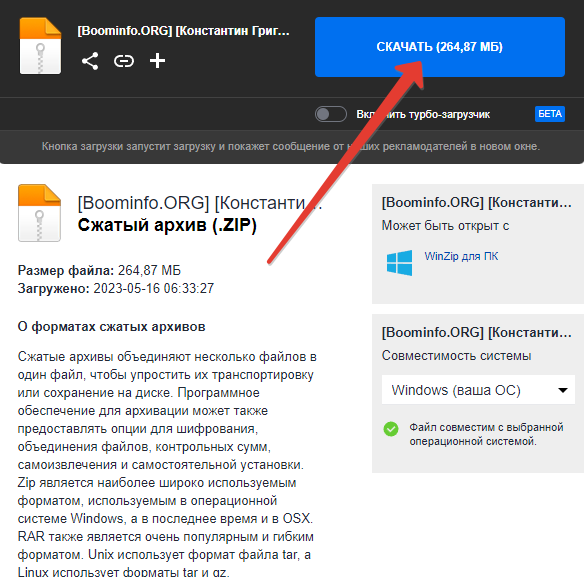Click СКАЧАТЬ (264,87 МБ) button
Viewport: 584px width, 585px height.
click(440, 47)
